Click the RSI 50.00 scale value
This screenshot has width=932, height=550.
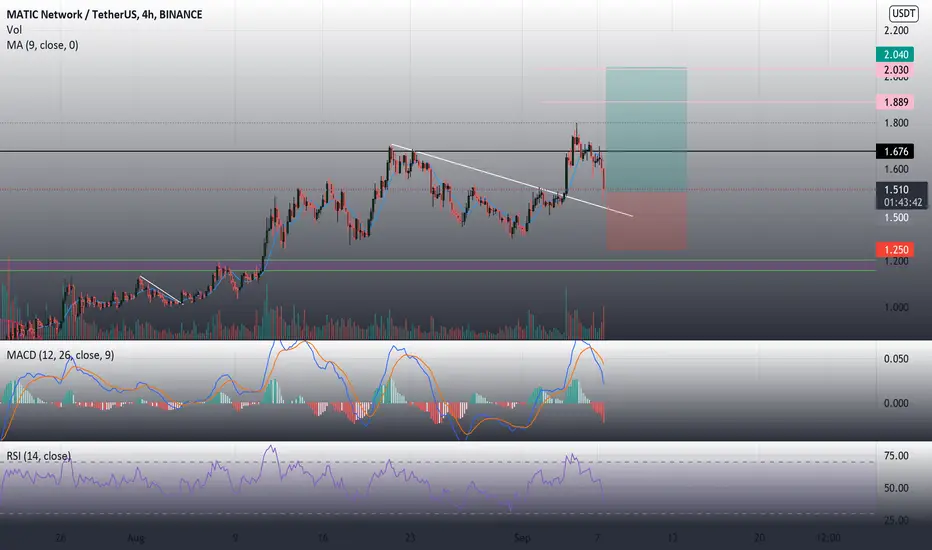coord(896,488)
